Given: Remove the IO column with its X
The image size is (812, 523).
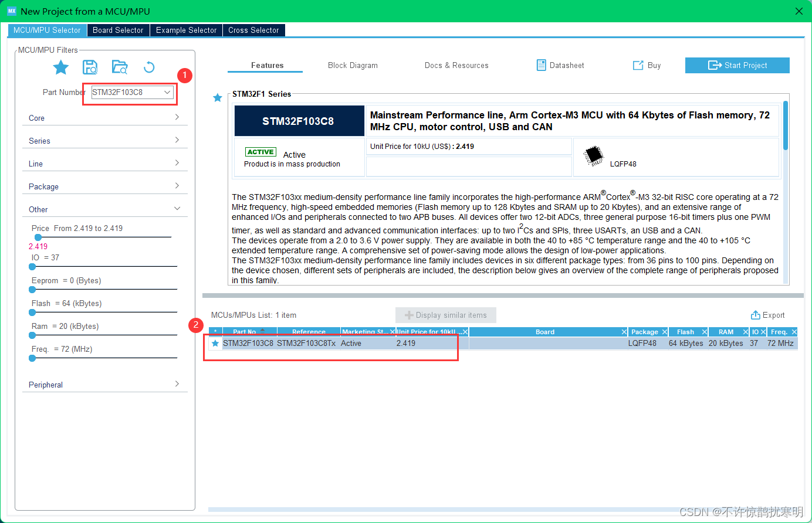Looking at the screenshot, I should [763, 332].
